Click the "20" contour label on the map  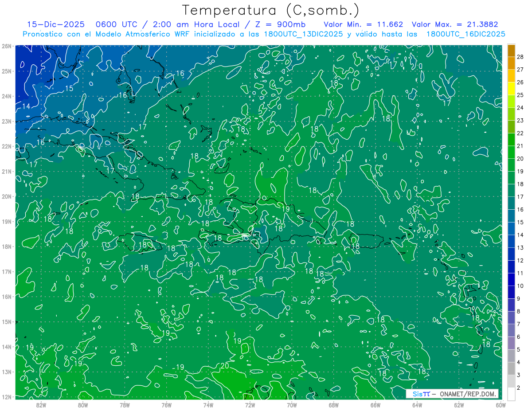pyautogui.click(x=225, y=366)
